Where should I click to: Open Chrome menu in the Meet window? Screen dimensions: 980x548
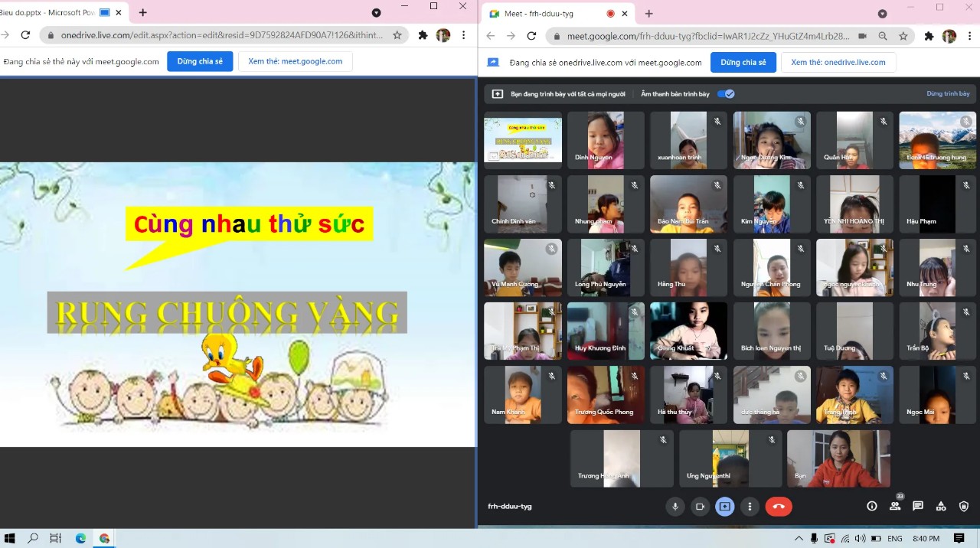coord(969,35)
